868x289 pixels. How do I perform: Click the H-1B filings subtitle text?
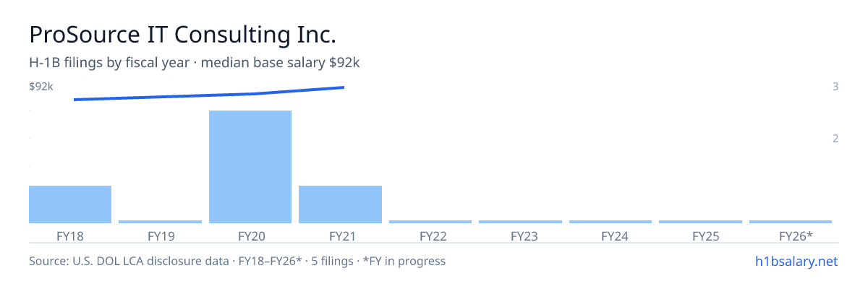pos(195,63)
